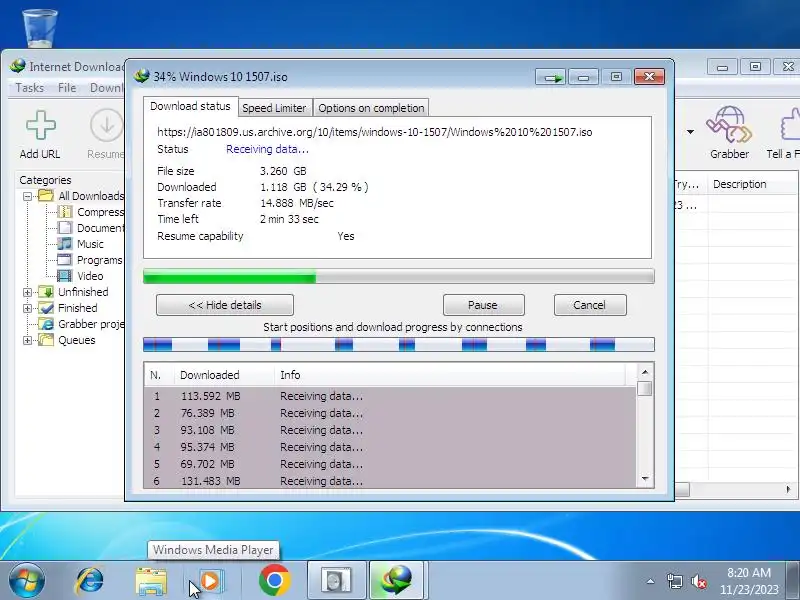Collapse the All Downloads tree node
Image resolution: width=800 pixels, height=600 pixels.
[28, 196]
